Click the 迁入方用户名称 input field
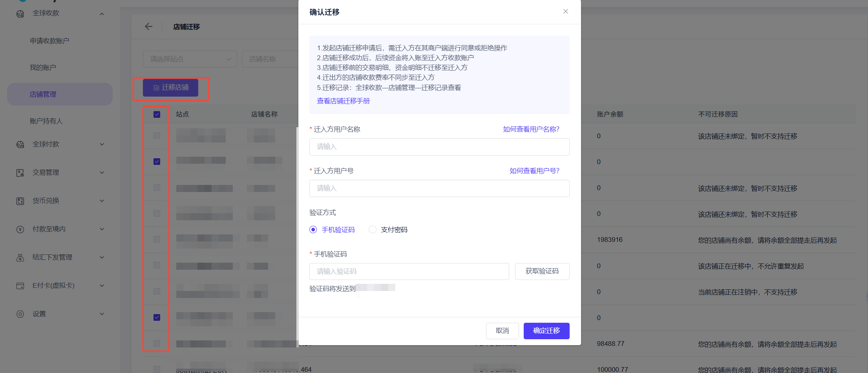Viewport: 868px width, 373px height. click(439, 147)
